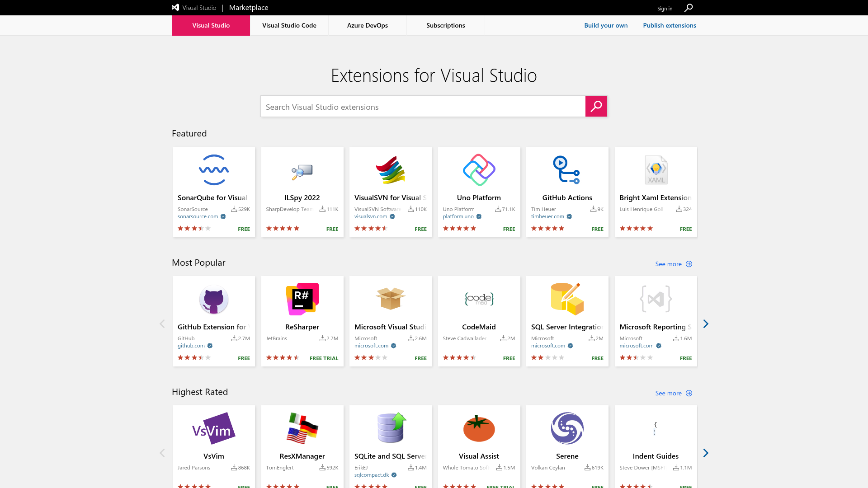
Task: Click See more for Most Popular
Action: pyautogui.click(x=668, y=264)
